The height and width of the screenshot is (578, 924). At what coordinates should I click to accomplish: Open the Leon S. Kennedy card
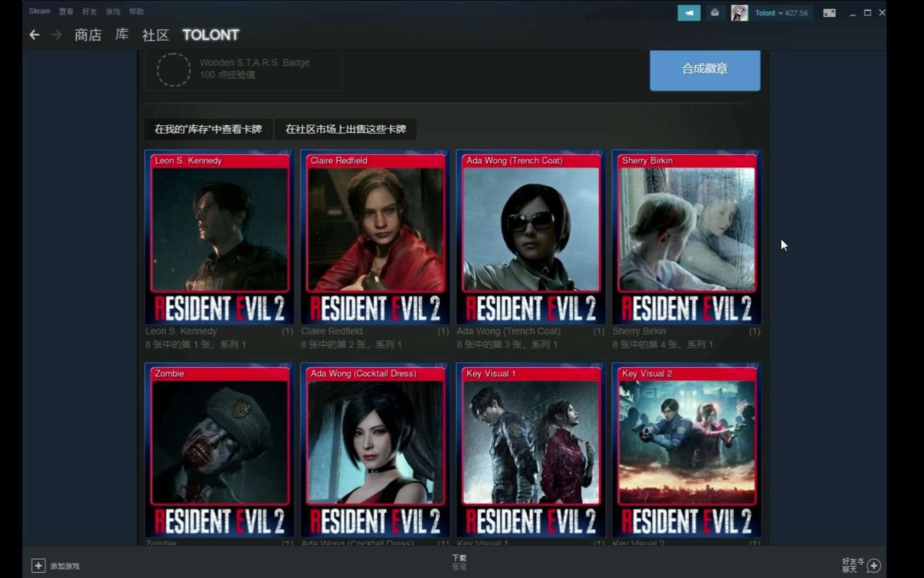(x=219, y=237)
